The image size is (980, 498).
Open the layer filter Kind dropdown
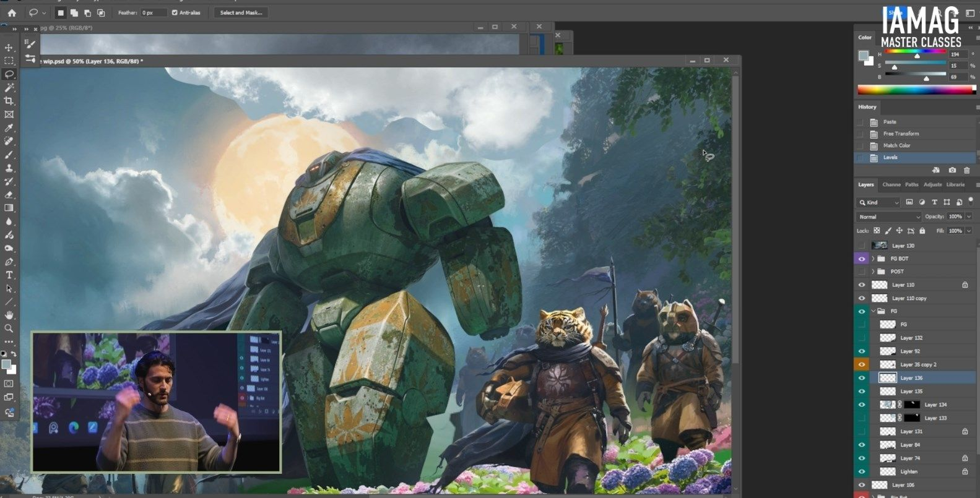(878, 202)
